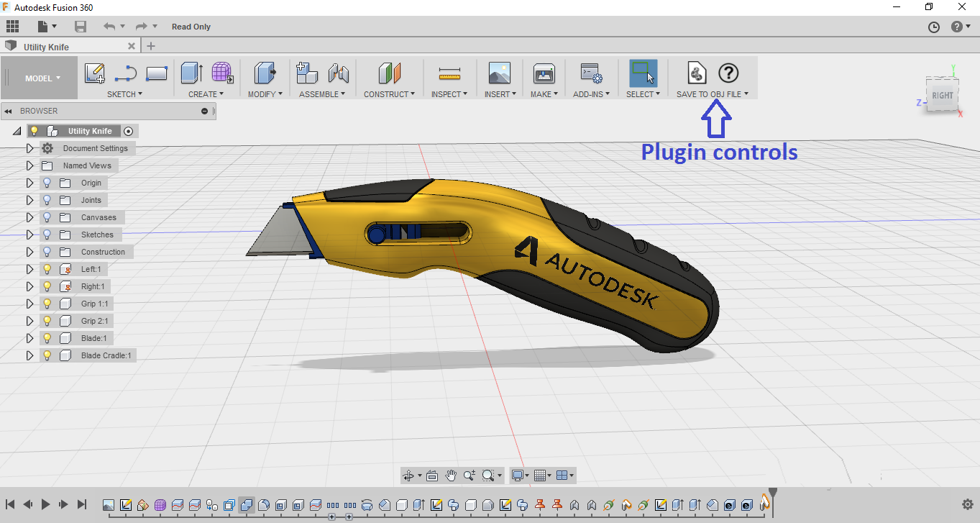Open the SKETCH dropdown menu
The image size is (980, 523).
[124, 94]
